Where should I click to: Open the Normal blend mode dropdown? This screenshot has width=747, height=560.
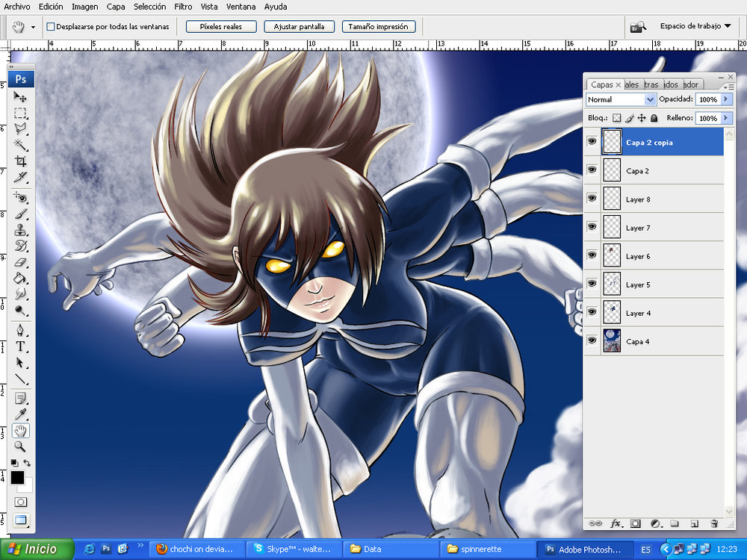(621, 99)
